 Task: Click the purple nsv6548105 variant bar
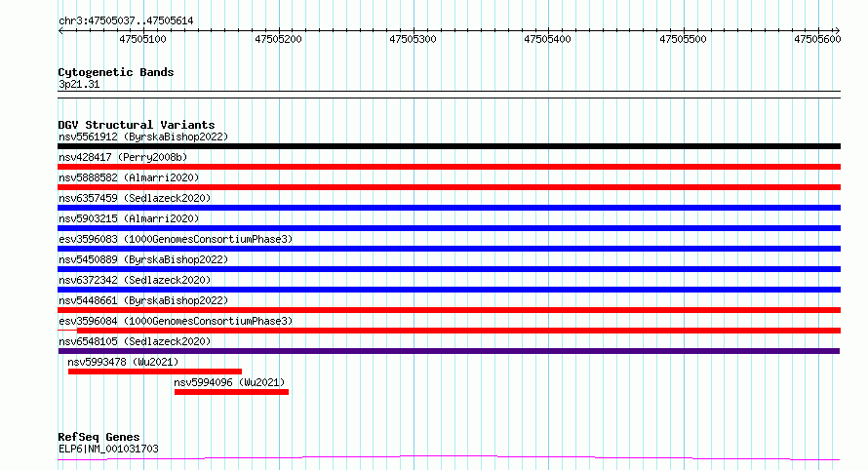pyautogui.click(x=449, y=351)
